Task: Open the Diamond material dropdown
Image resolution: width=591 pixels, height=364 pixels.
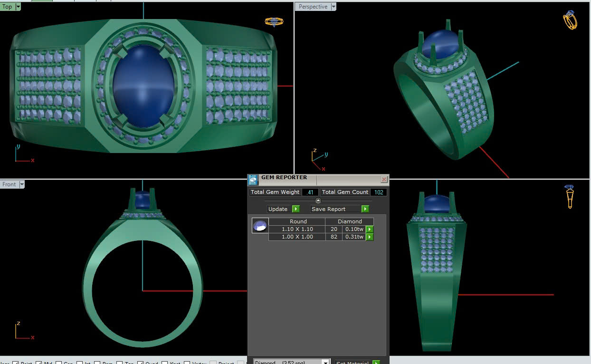Action: coord(325,362)
